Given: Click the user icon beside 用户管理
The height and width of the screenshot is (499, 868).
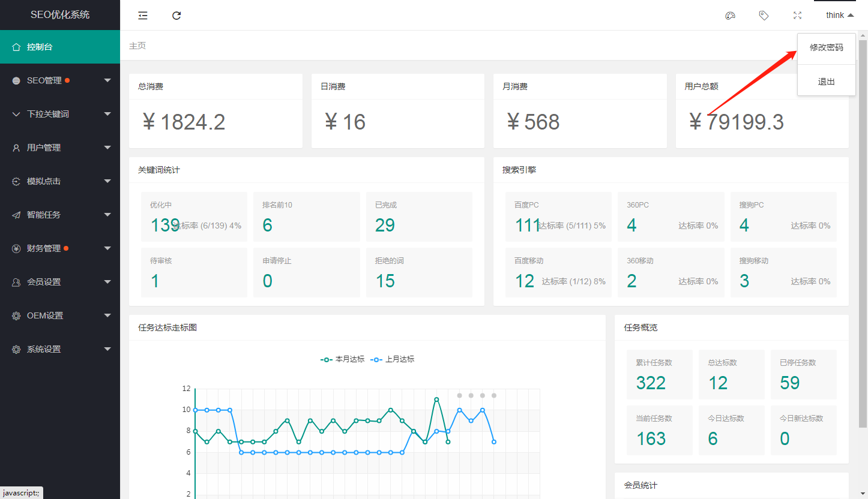Looking at the screenshot, I should pyautogui.click(x=16, y=148).
